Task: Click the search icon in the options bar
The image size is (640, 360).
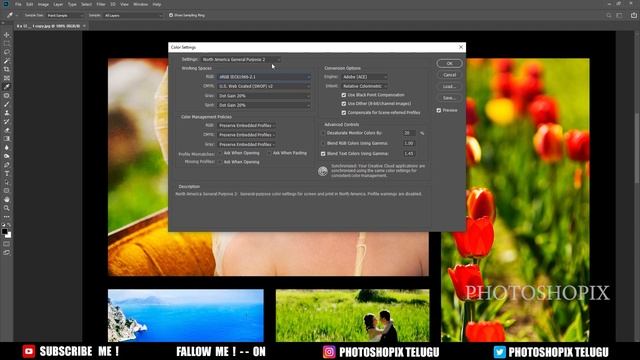Action: click(609, 16)
